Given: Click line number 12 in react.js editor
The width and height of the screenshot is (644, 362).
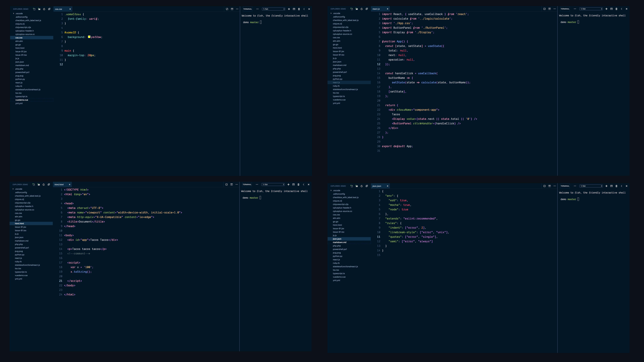Looking at the screenshot, I should [x=379, y=64].
